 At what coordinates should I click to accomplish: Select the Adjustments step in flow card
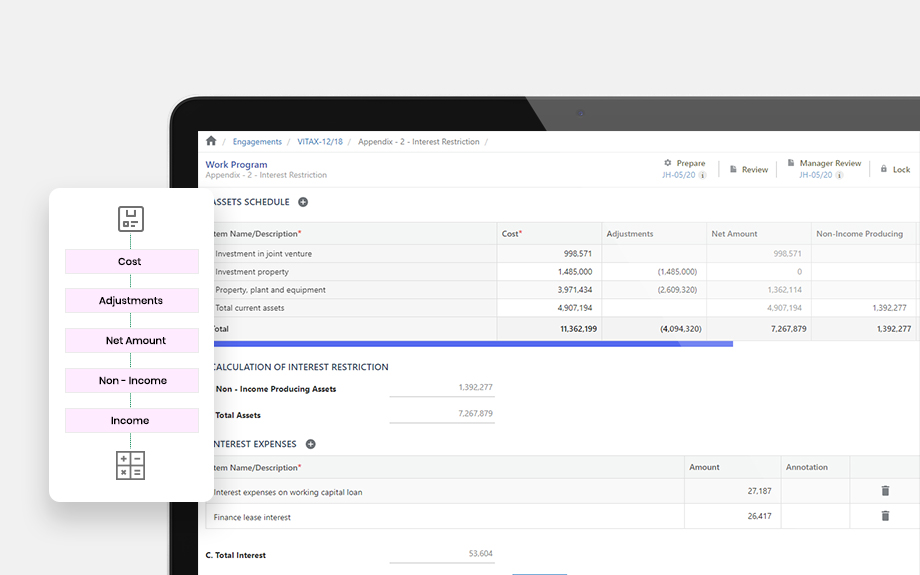tap(131, 300)
